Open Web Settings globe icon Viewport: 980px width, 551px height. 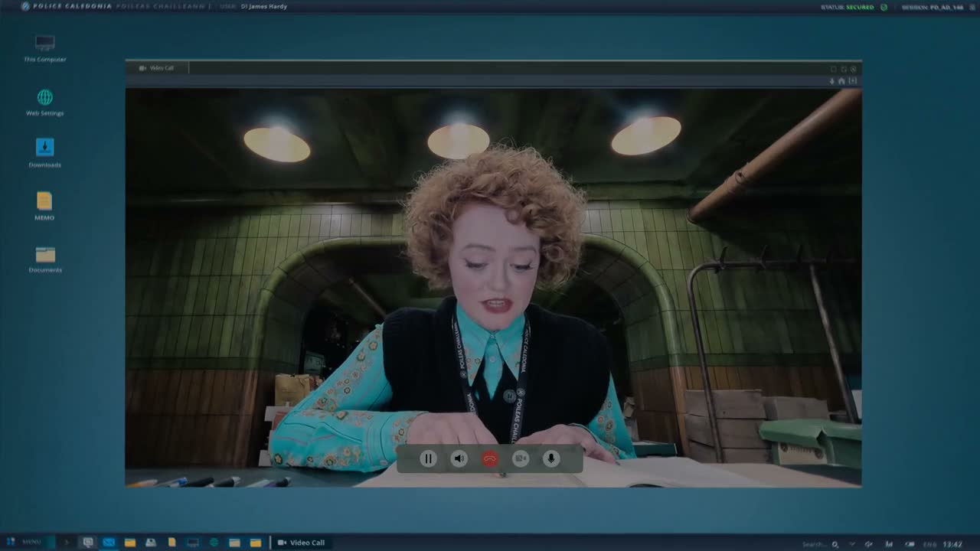coord(45,103)
